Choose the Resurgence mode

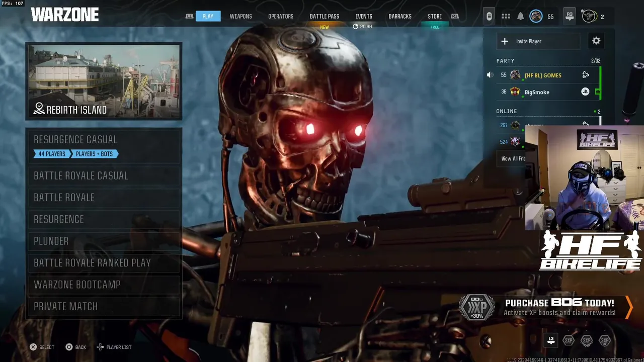pyautogui.click(x=104, y=219)
